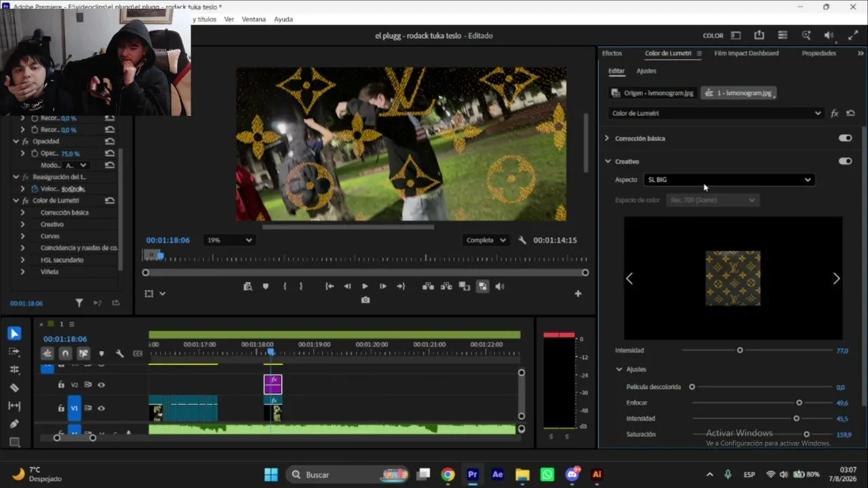Click the Extract button
Image resolution: width=868 pixels, height=488 pixels.
(x=446, y=287)
